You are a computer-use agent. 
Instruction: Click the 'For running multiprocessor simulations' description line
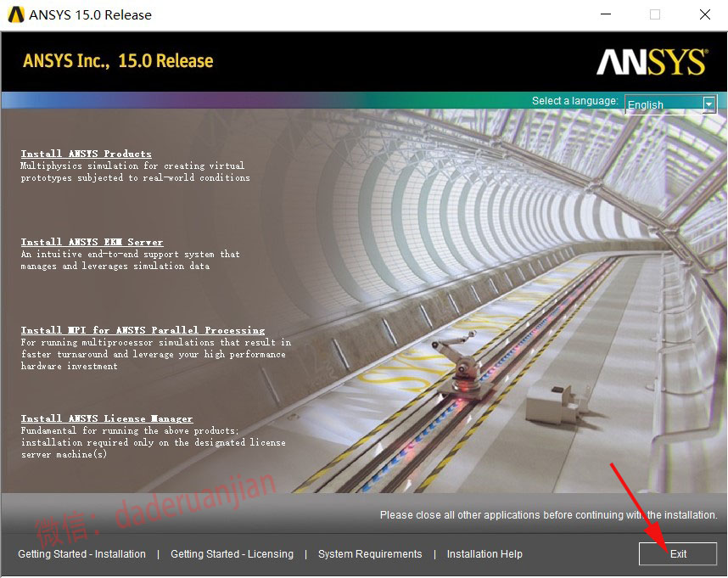coord(156,342)
